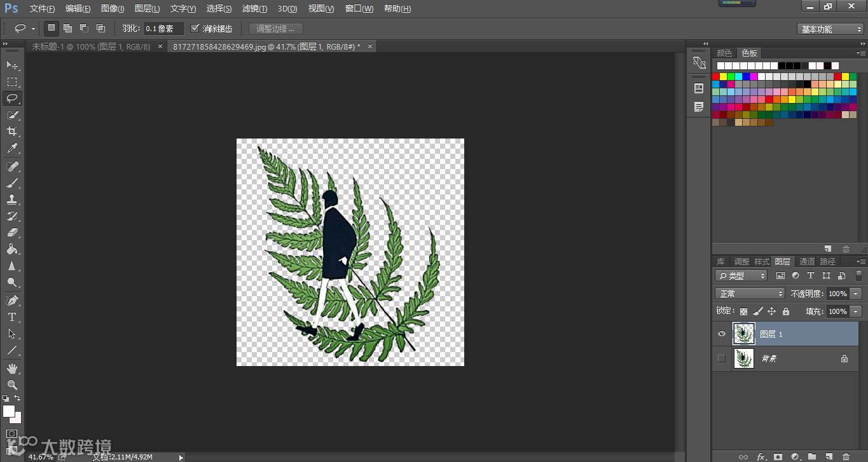
Task: Select the Zoom tool
Action: coord(12,384)
